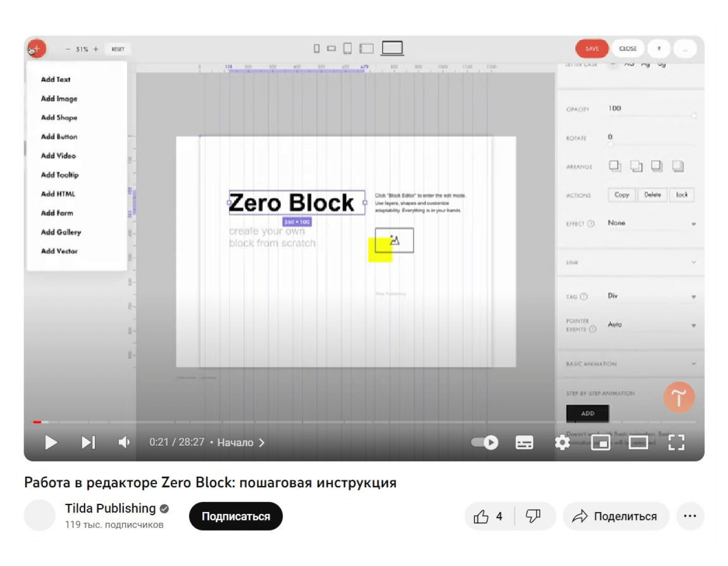728x566 pixels.
Task: Click the Tag help question icon
Action: [x=584, y=296]
